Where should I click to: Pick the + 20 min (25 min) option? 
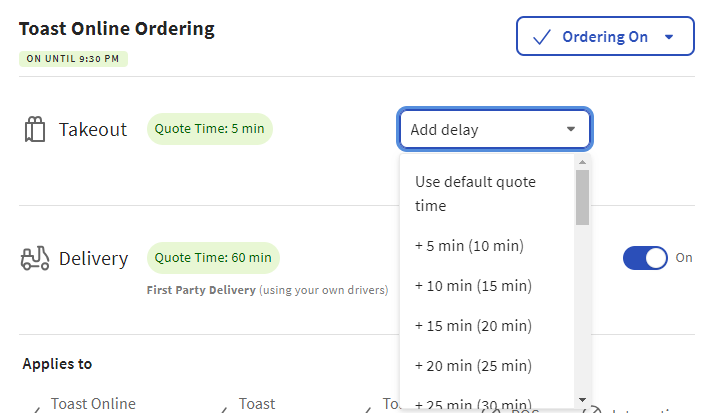click(x=473, y=366)
